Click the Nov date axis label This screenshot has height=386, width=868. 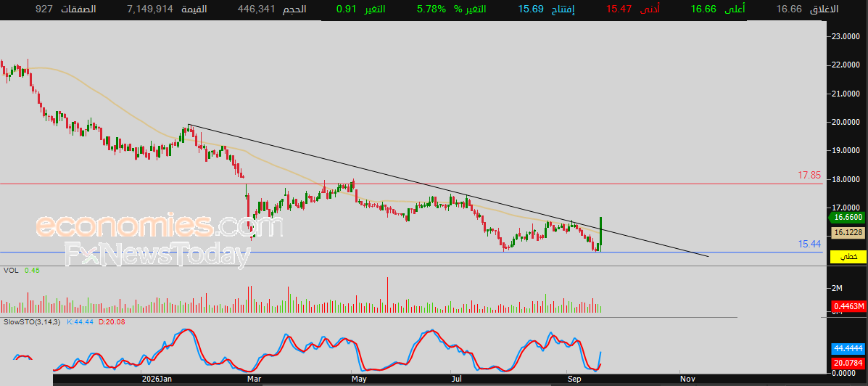click(687, 379)
